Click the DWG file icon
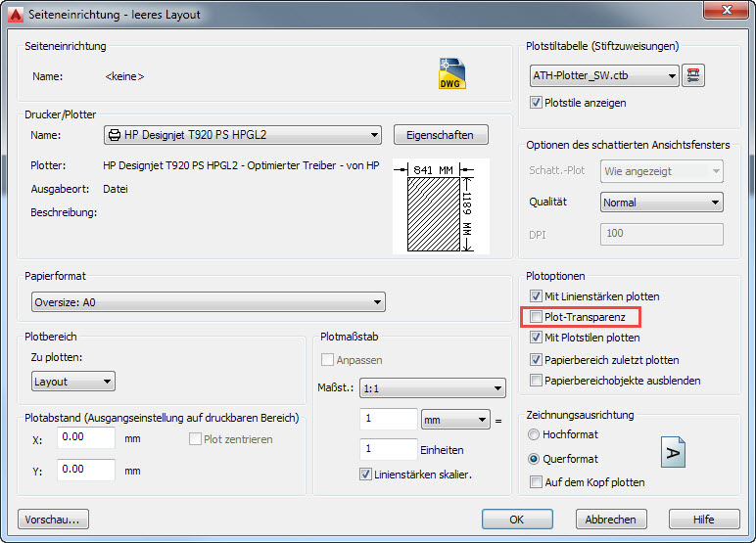The width and height of the screenshot is (756, 543). 451,74
